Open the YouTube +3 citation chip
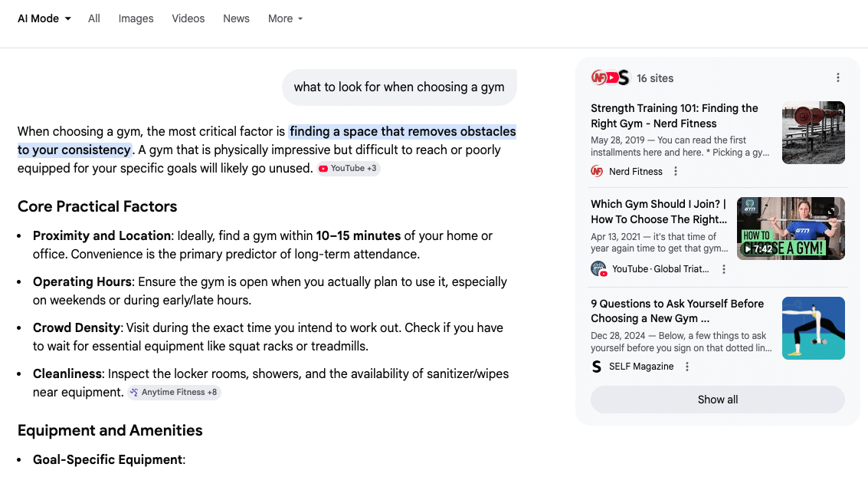The image size is (868, 477). (x=349, y=168)
